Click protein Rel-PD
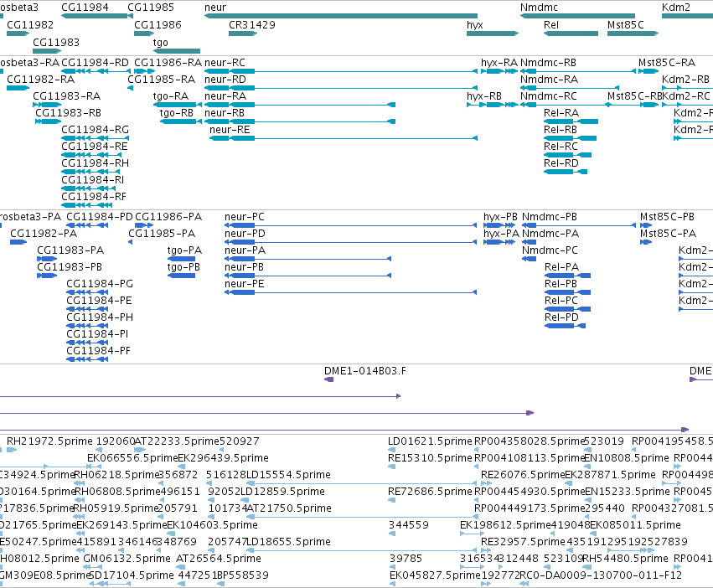The height and width of the screenshot is (588, 713). [566, 326]
